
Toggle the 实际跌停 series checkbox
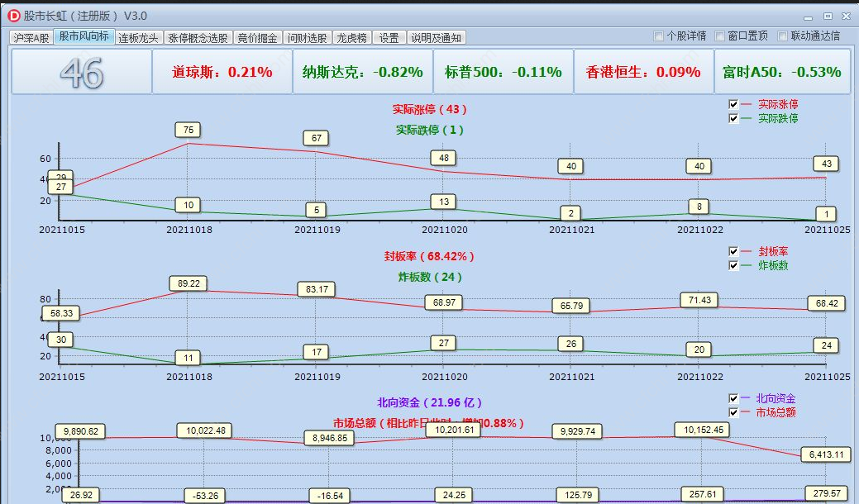click(x=733, y=118)
